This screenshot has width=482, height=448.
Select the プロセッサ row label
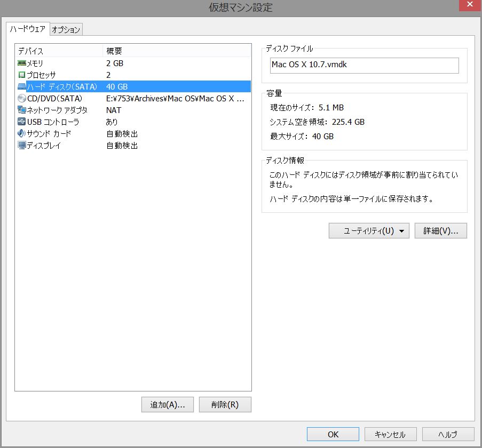[41, 75]
